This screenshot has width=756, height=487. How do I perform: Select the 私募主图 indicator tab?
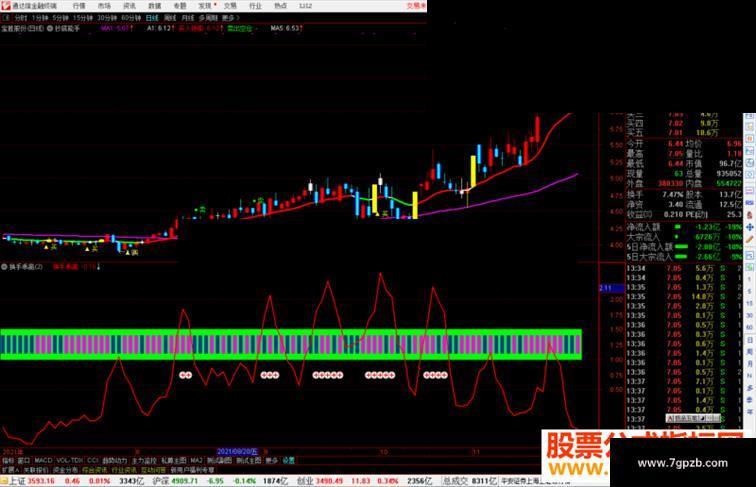(x=174, y=460)
